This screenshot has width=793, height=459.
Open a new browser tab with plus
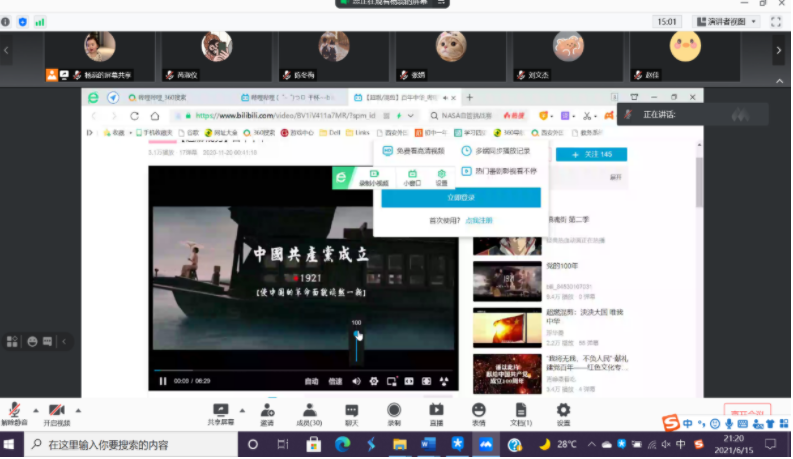pyautogui.click(x=470, y=98)
